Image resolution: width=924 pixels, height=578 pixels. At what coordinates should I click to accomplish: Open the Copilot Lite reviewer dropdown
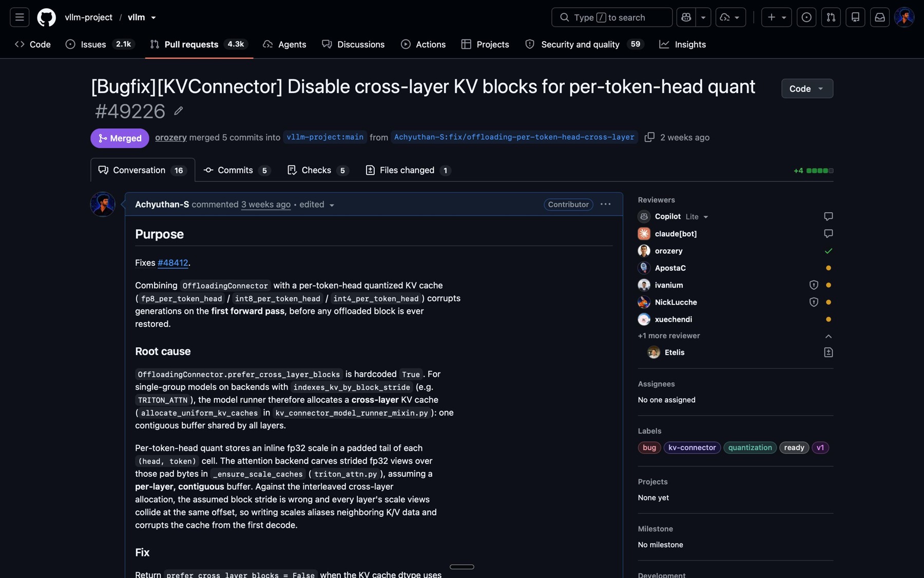(x=697, y=217)
